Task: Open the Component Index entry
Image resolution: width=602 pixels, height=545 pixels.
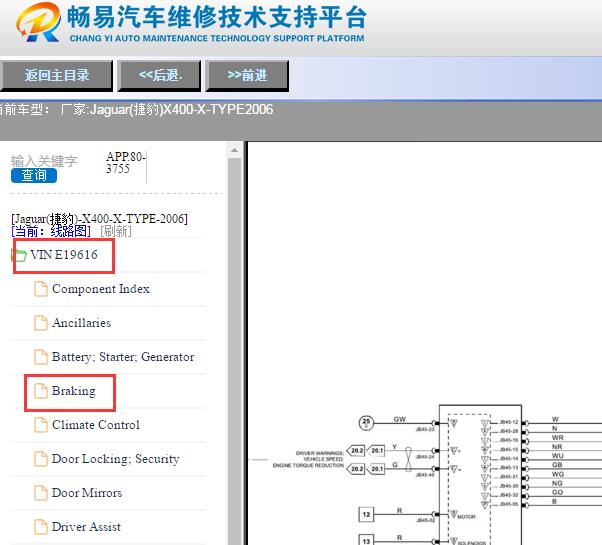Action: pos(101,289)
